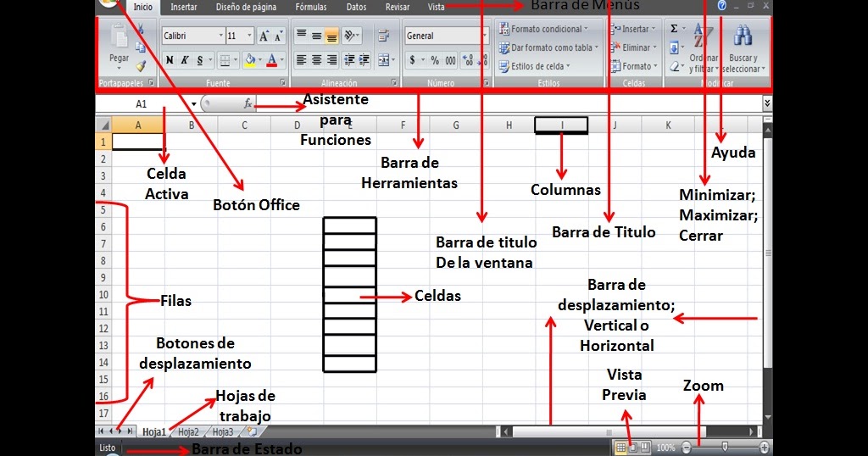
Task: Switch to the Hoja3 sheet tab
Action: [223, 432]
